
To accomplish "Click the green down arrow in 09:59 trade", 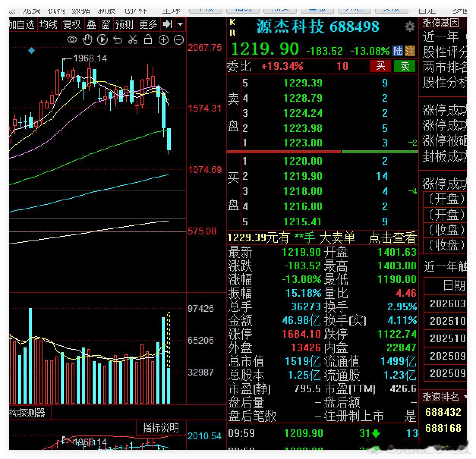I will coord(376,433).
